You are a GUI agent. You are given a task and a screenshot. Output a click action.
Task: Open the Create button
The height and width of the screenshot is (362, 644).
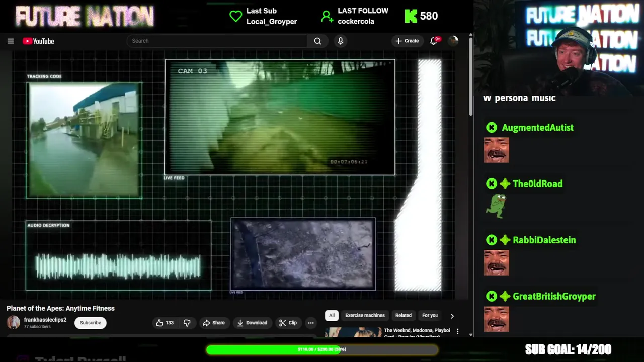pyautogui.click(x=407, y=41)
